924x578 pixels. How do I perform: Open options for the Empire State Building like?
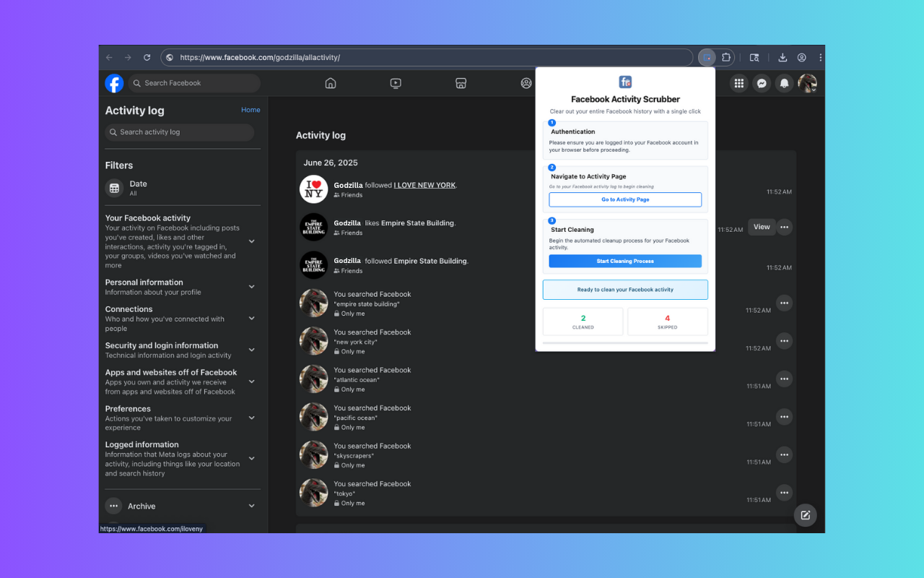(x=784, y=227)
